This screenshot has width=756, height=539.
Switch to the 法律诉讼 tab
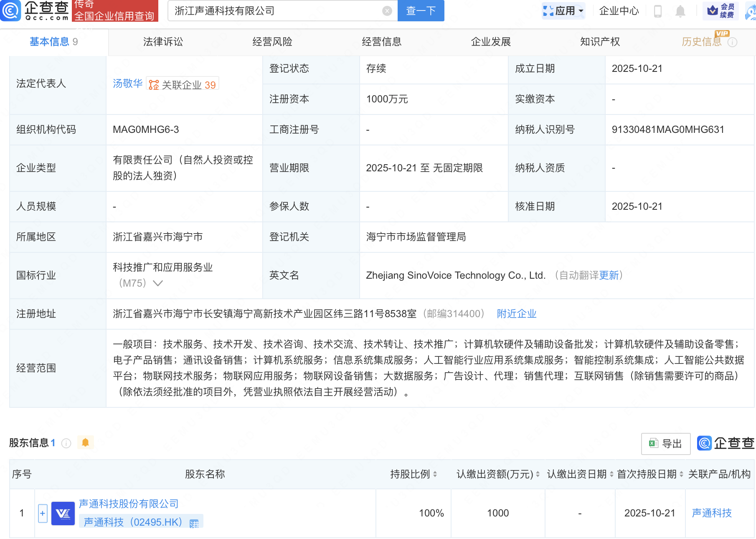(163, 42)
